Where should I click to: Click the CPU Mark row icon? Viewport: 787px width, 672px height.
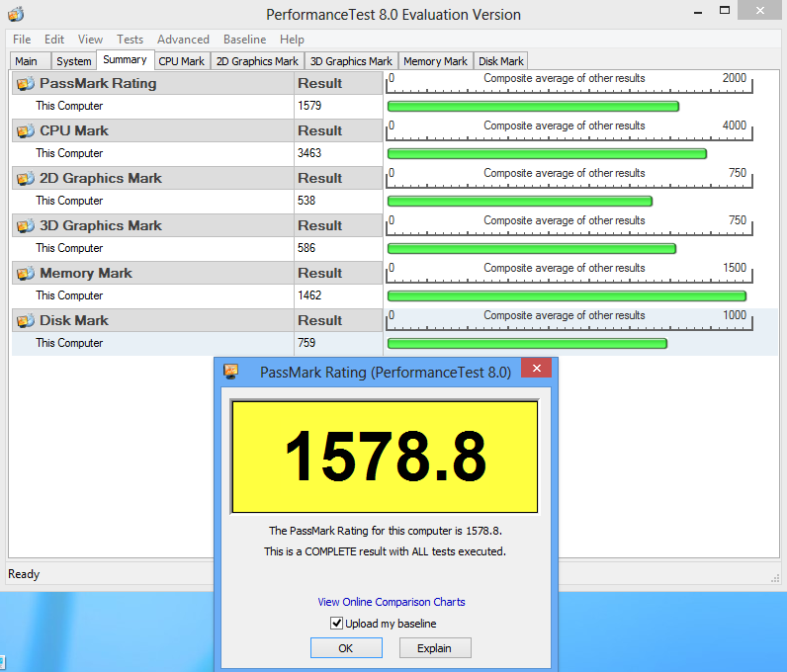(x=26, y=131)
